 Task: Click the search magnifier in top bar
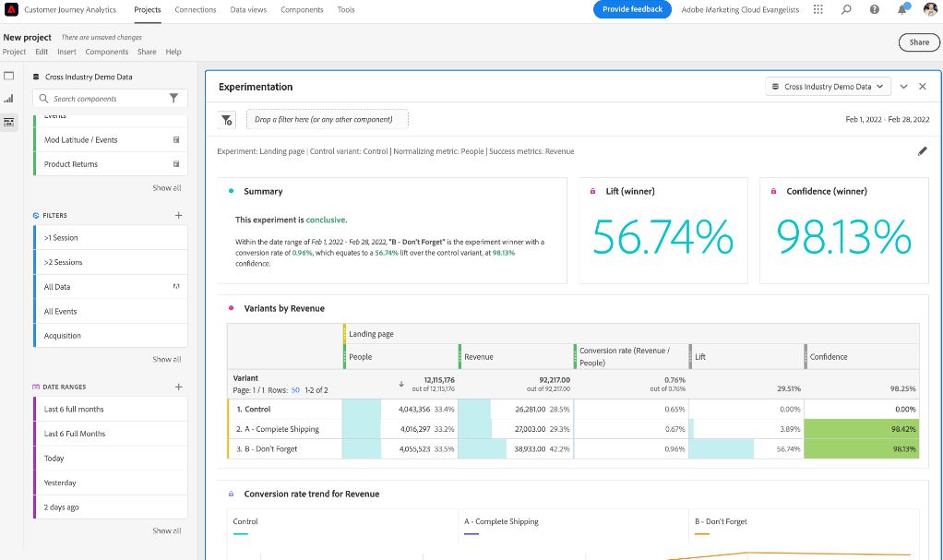point(846,9)
